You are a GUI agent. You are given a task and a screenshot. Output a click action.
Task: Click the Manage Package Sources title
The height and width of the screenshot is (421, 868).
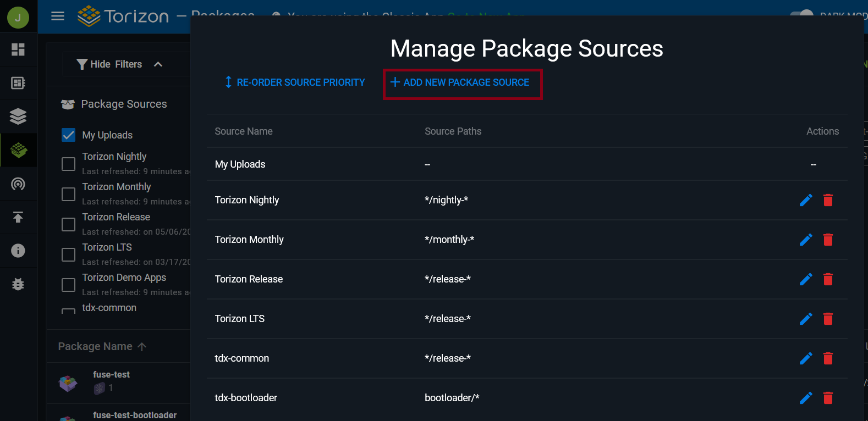[x=527, y=48]
